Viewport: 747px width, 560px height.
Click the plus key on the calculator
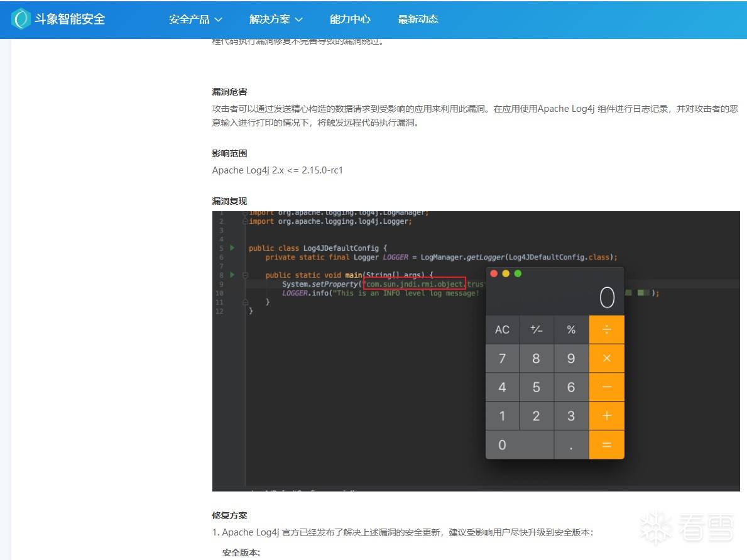click(x=606, y=416)
